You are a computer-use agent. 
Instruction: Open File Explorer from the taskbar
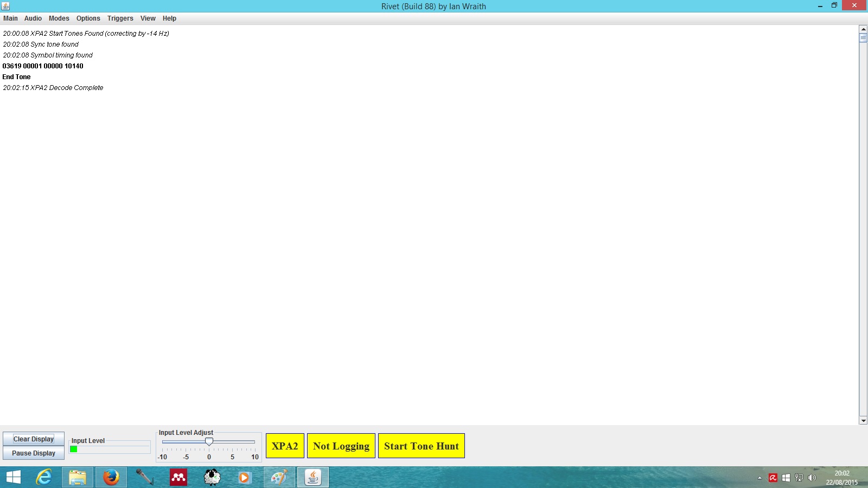(77, 477)
